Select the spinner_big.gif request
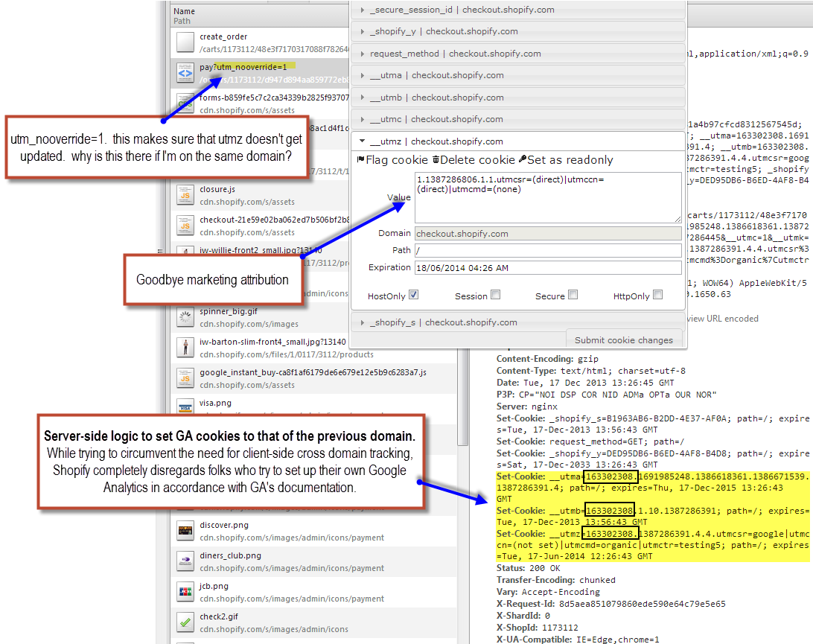 coord(314,317)
